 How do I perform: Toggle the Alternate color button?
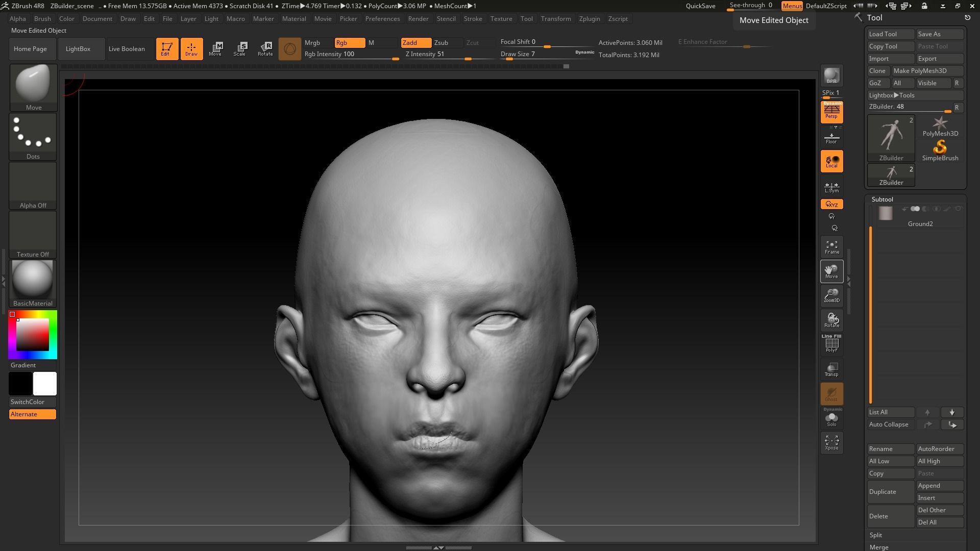tap(33, 414)
